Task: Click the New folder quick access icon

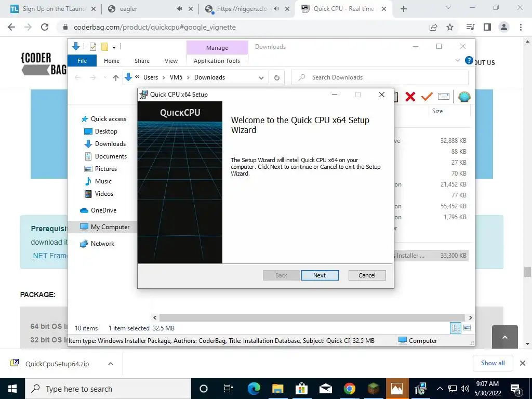Action: [104, 46]
